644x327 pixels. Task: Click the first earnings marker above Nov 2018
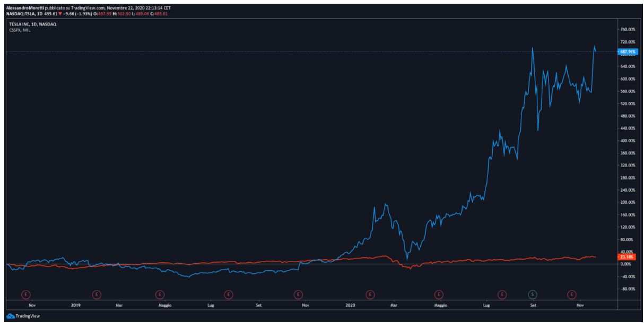click(25, 294)
